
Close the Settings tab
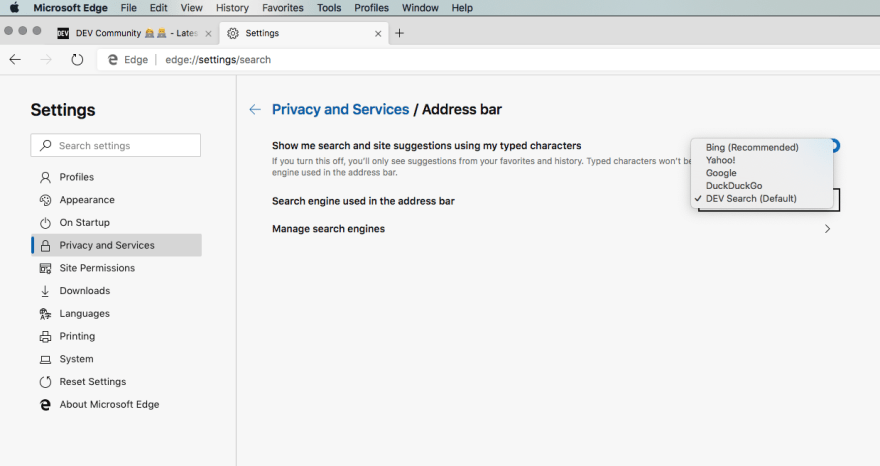[378, 34]
